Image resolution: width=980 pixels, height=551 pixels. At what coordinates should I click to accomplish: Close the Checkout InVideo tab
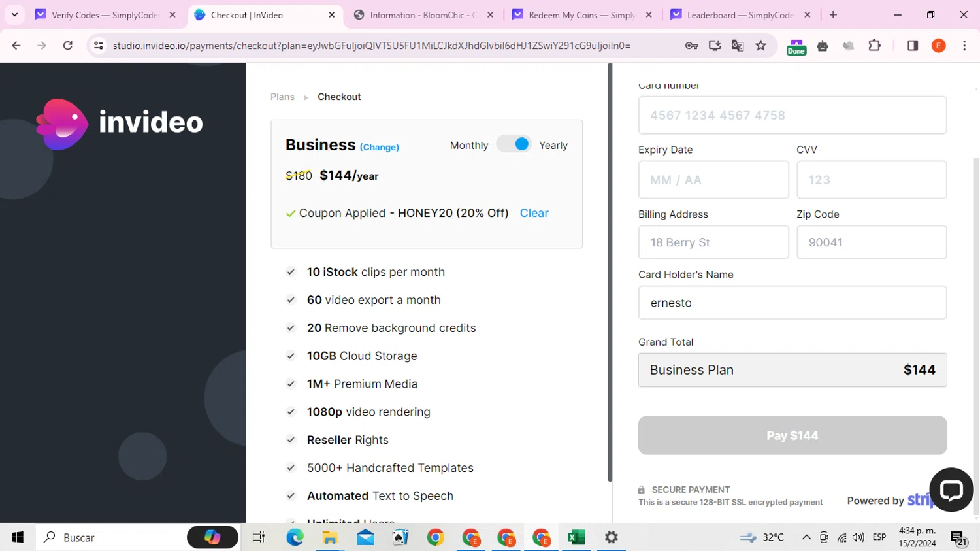coord(332,15)
